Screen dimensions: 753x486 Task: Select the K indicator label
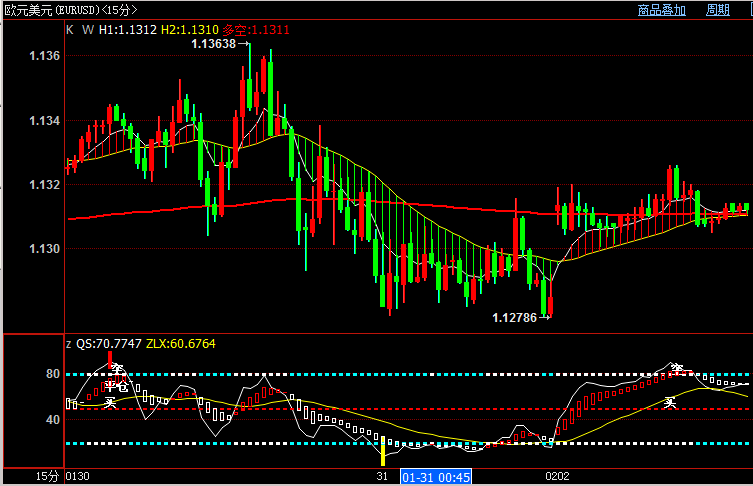70,30
